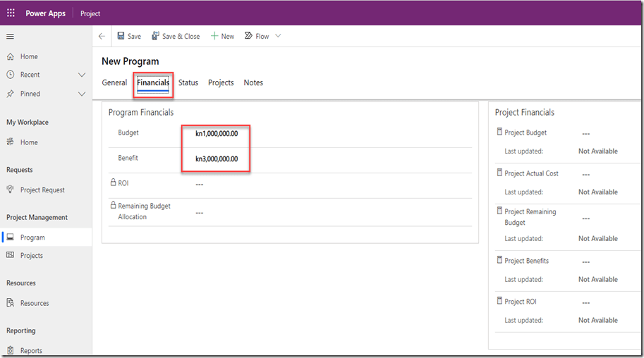Image resolution: width=644 pixels, height=358 pixels.
Task: Open the app launcher waffle icon
Action: [11, 13]
